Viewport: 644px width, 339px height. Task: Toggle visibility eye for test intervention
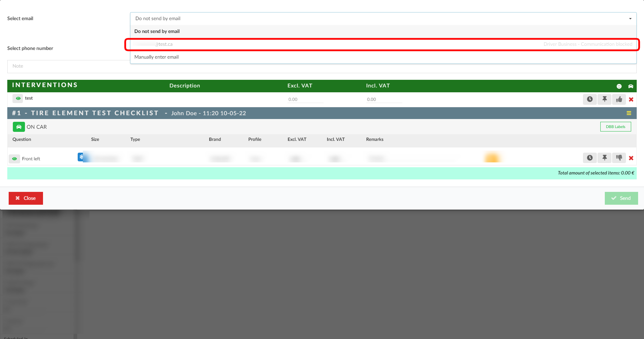click(x=18, y=99)
